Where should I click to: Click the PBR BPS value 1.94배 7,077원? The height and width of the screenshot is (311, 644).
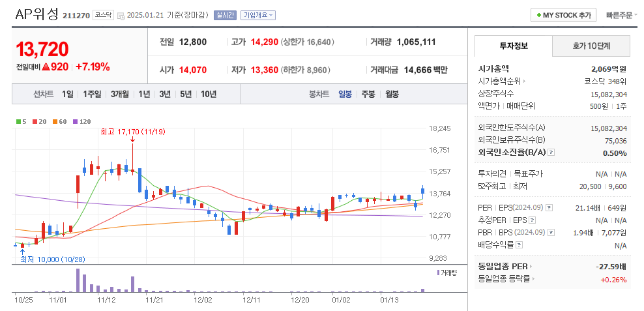tap(600, 233)
